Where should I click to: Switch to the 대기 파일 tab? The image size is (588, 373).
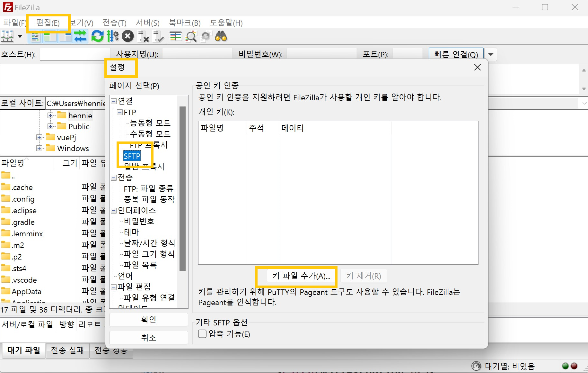point(24,350)
